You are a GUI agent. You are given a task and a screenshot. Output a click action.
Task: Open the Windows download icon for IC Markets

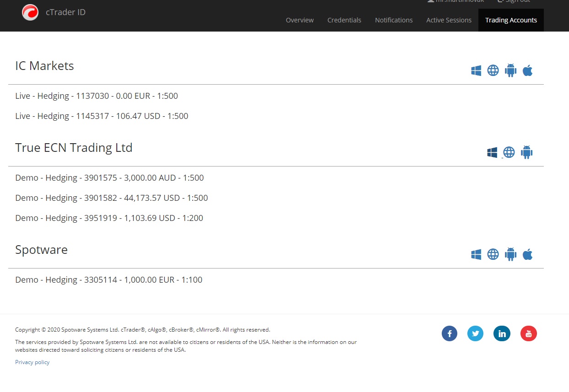click(476, 71)
